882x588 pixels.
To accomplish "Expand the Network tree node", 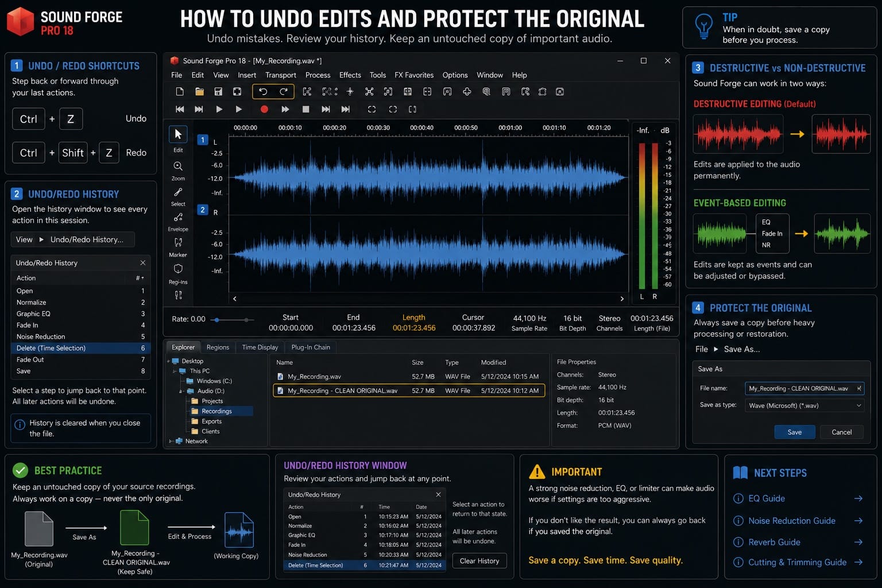I will 171,441.
